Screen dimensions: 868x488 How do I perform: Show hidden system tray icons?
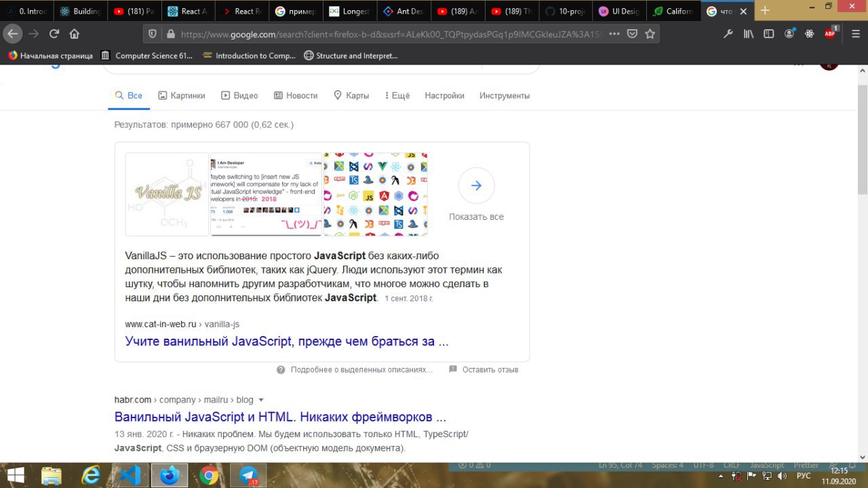click(x=720, y=476)
